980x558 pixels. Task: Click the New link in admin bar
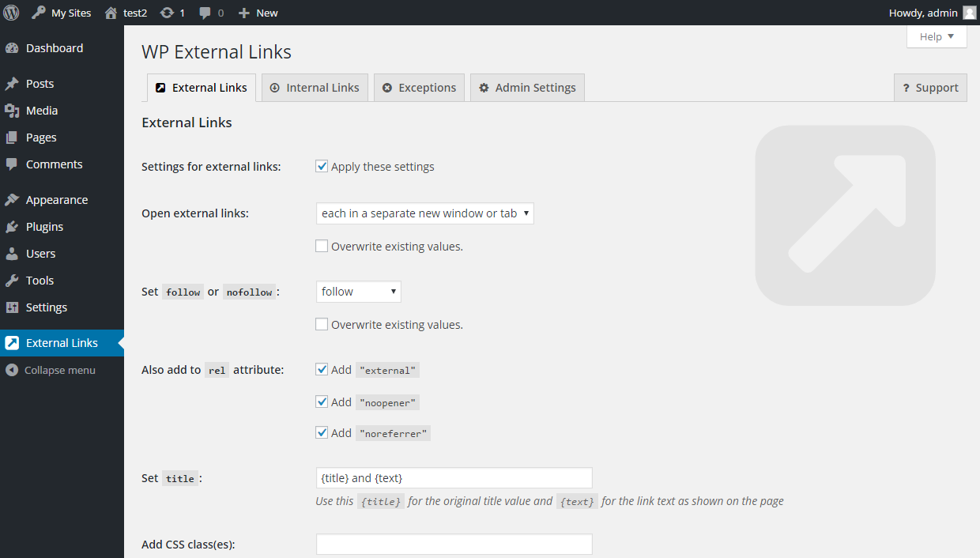click(x=258, y=13)
